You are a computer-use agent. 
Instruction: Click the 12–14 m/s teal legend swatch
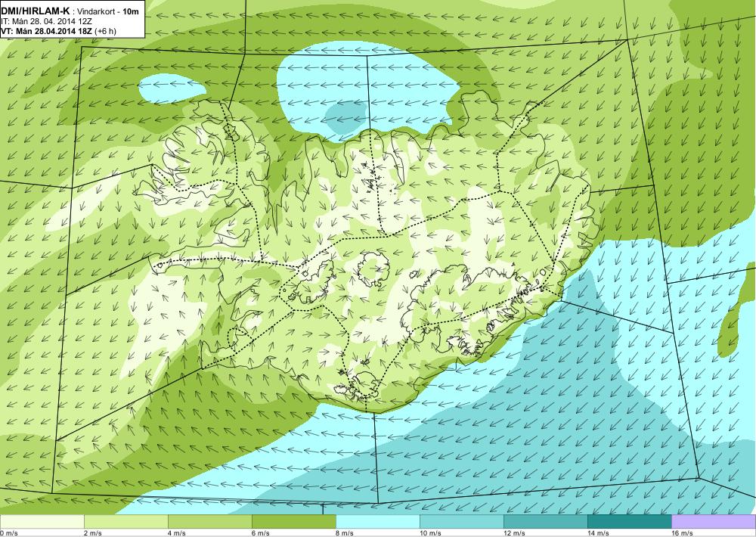pyautogui.click(x=545, y=522)
